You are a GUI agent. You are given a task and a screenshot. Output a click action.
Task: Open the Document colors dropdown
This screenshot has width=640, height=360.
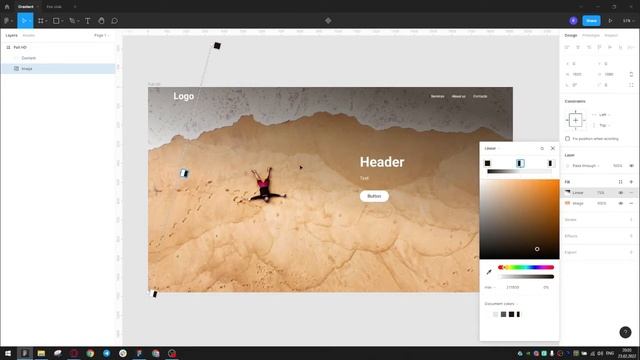501,304
